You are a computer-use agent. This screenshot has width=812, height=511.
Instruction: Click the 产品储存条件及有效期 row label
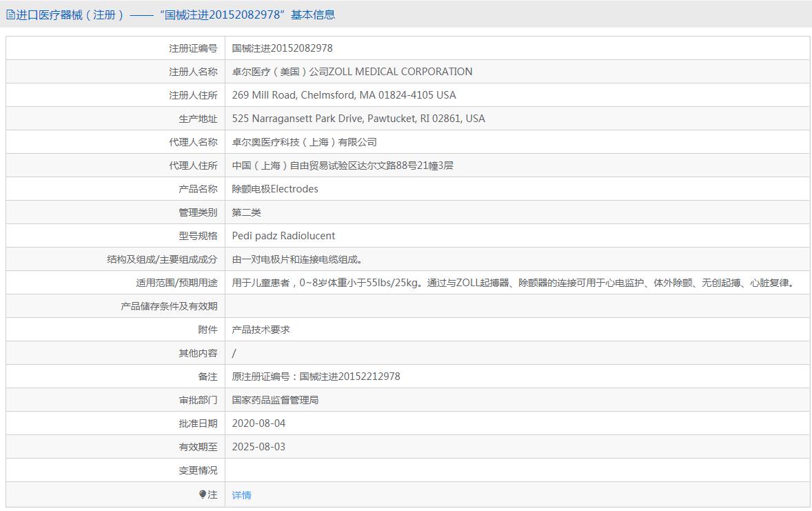pos(169,306)
